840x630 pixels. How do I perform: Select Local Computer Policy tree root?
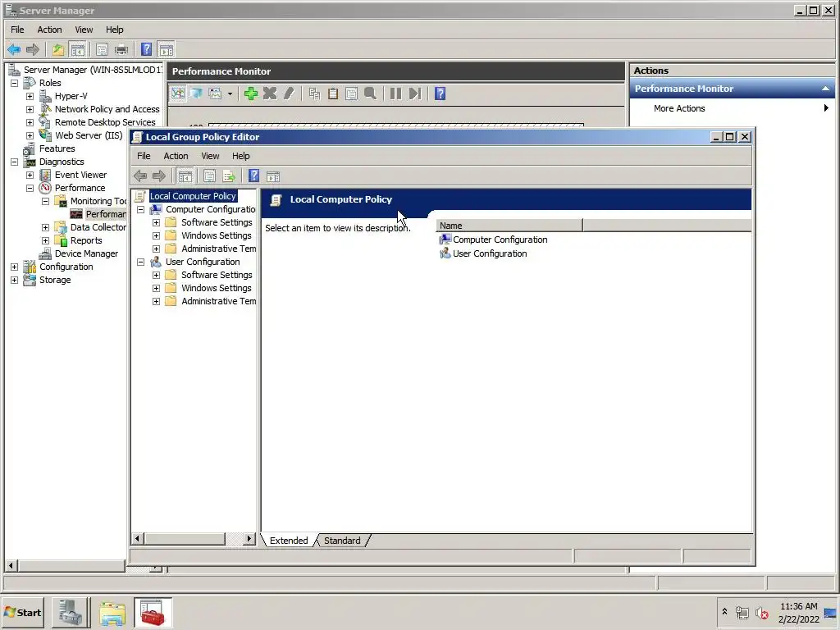pyautogui.click(x=193, y=196)
